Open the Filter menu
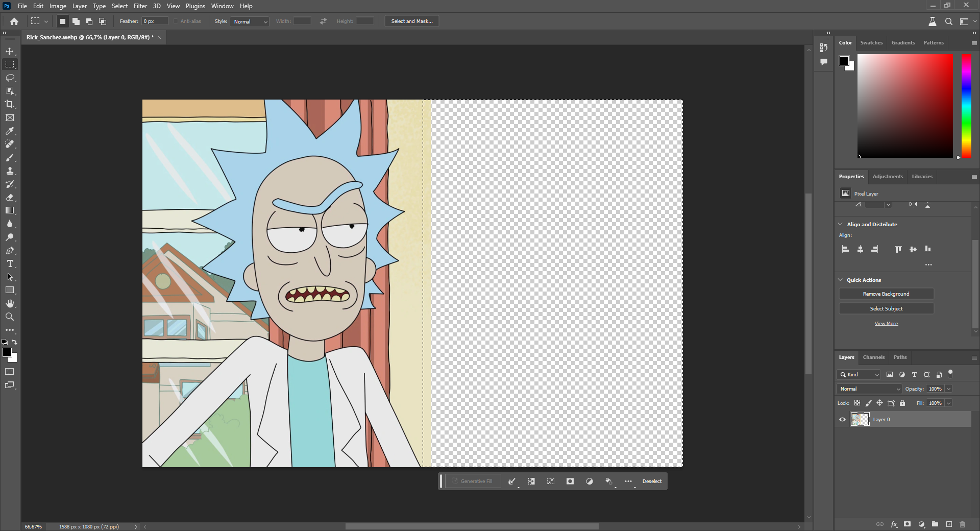The image size is (980, 531). (140, 6)
